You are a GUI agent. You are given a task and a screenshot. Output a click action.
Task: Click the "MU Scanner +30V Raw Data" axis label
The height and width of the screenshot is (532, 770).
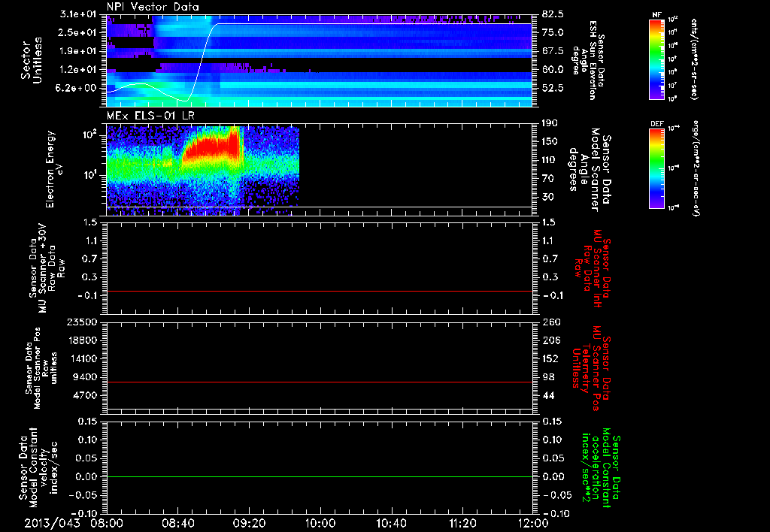(x=47, y=268)
